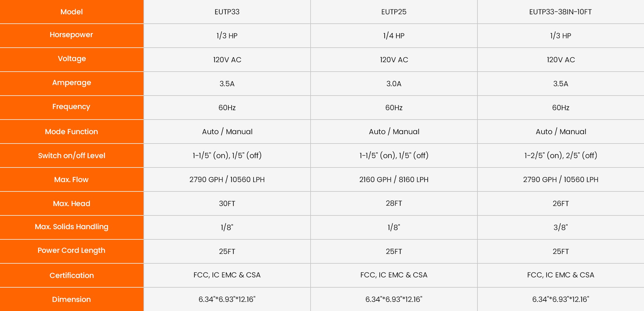644x311 pixels.
Task: Click the 30FT max head value
Action: (227, 203)
